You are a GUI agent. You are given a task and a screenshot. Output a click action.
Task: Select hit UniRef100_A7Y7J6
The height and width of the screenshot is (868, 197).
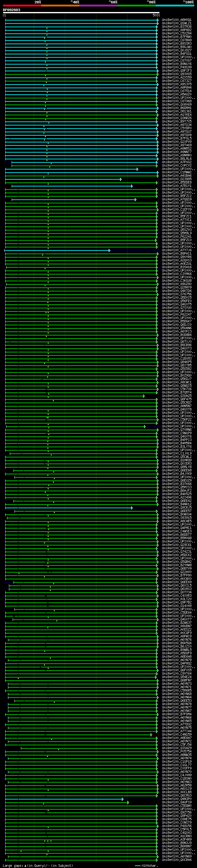point(177,250)
